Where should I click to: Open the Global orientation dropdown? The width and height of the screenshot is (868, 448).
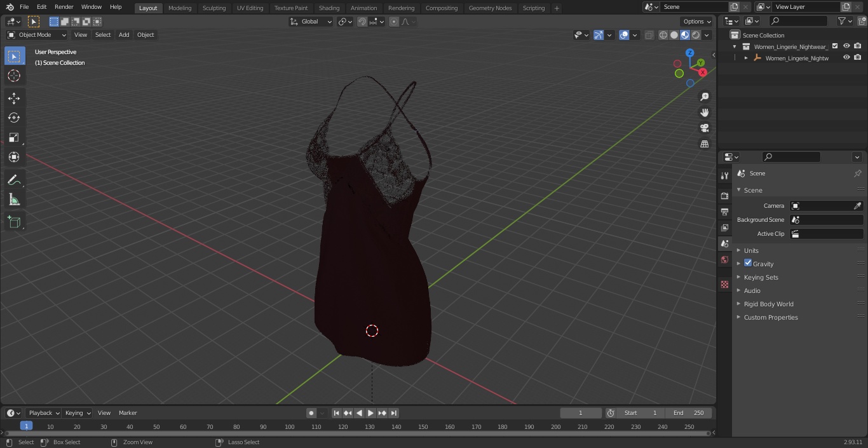311,22
